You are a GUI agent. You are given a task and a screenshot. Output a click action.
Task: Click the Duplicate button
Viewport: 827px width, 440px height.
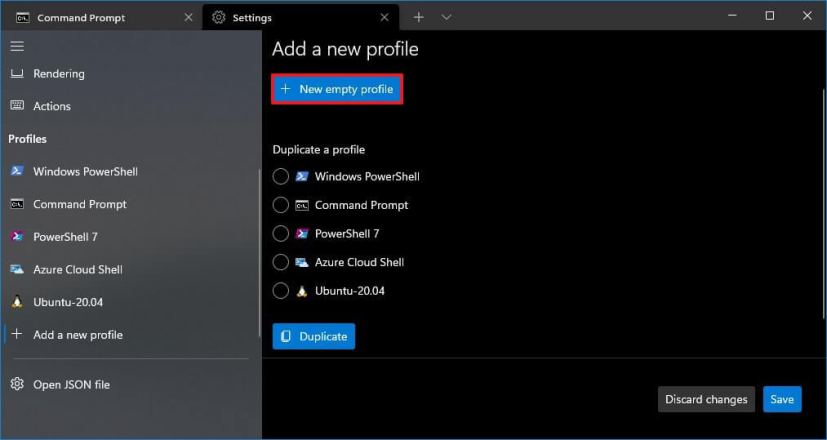314,336
